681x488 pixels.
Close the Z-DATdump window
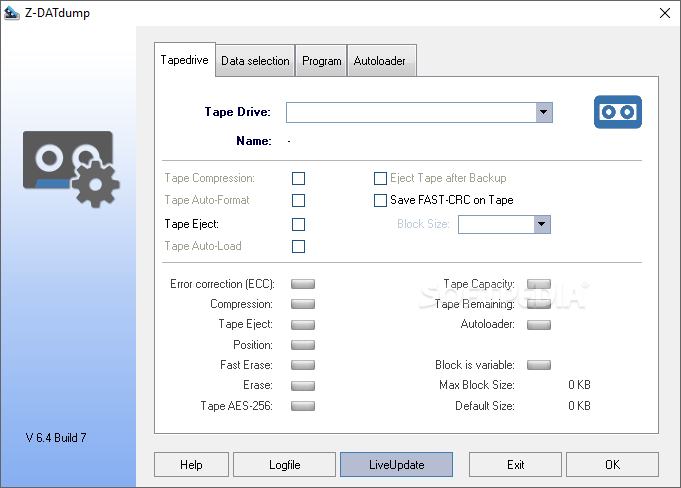point(664,13)
